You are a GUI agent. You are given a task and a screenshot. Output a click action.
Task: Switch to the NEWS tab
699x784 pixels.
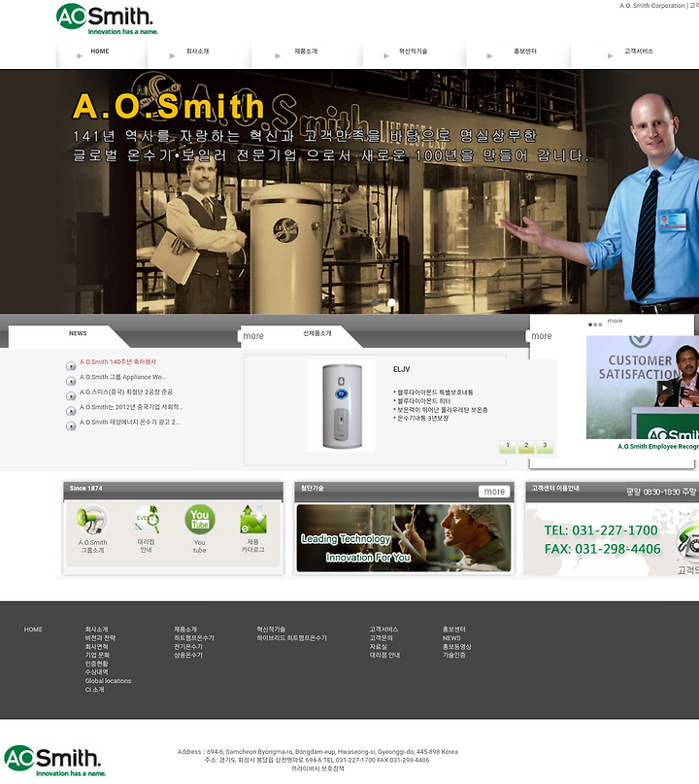[78, 333]
